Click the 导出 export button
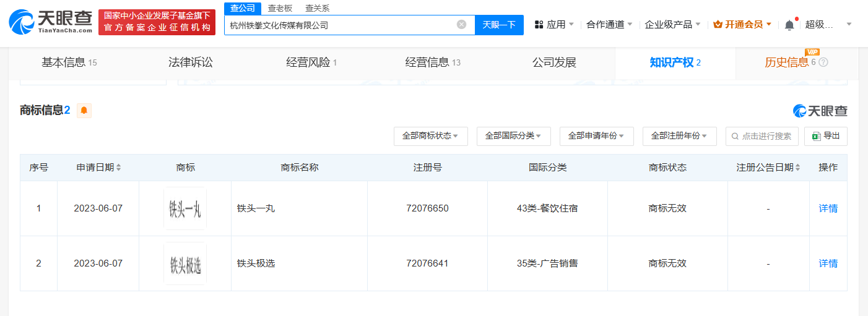 pos(826,136)
